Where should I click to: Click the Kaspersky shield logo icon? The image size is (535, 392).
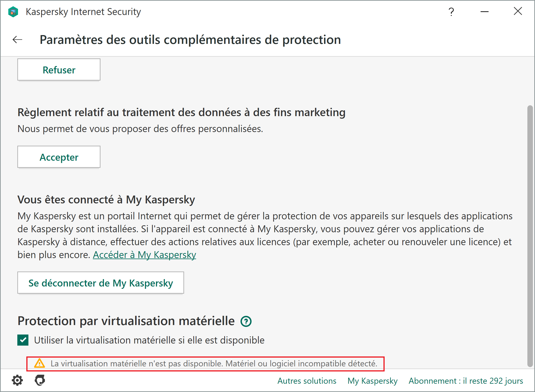pos(13,12)
